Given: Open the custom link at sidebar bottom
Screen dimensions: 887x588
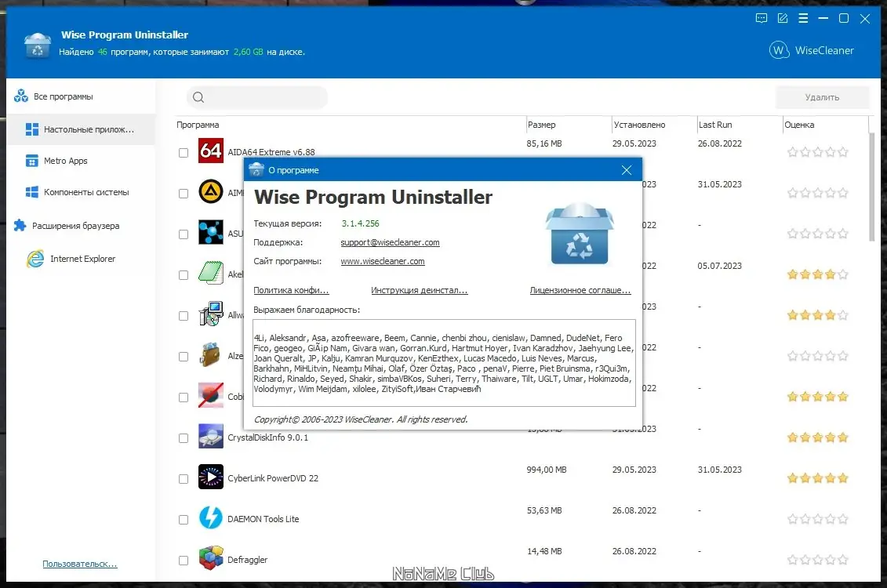Looking at the screenshot, I should coord(80,564).
